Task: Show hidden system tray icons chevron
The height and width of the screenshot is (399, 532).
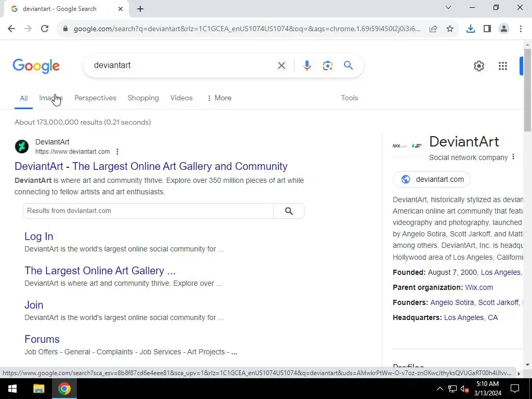Action: click(x=440, y=389)
